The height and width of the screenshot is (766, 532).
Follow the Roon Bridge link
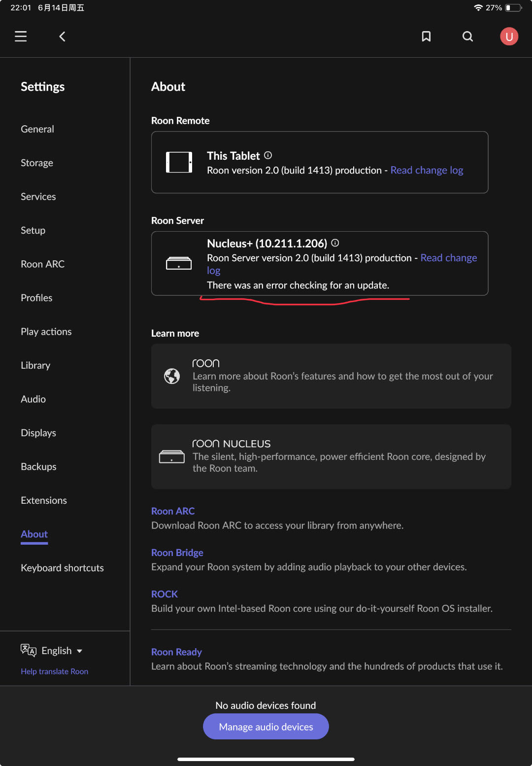[177, 553]
